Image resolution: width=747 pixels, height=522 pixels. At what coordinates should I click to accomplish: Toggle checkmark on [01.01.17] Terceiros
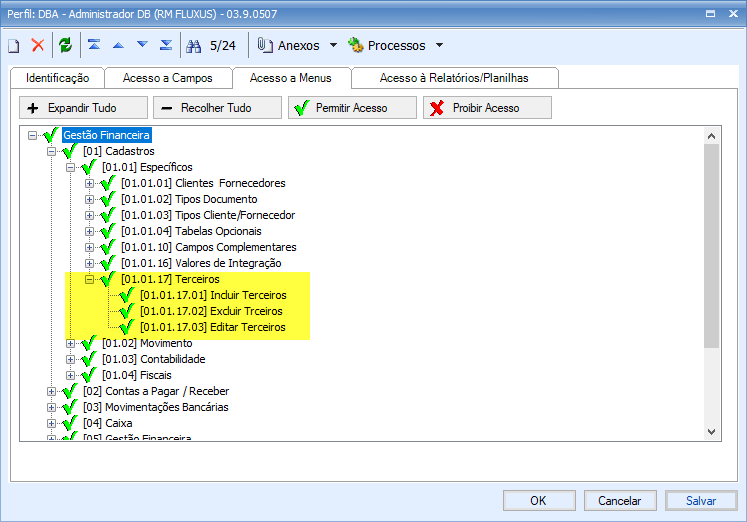[x=108, y=279]
